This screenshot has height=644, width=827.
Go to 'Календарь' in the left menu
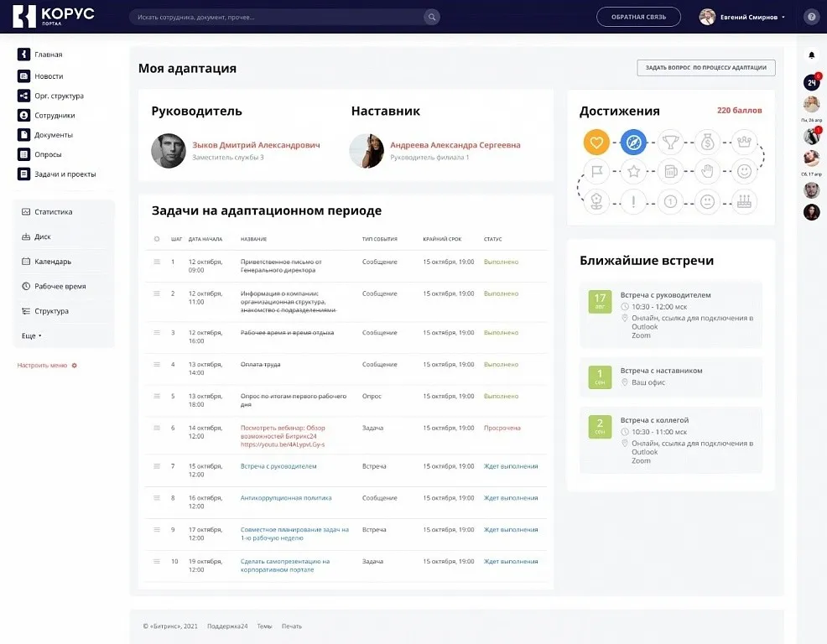[x=52, y=262]
